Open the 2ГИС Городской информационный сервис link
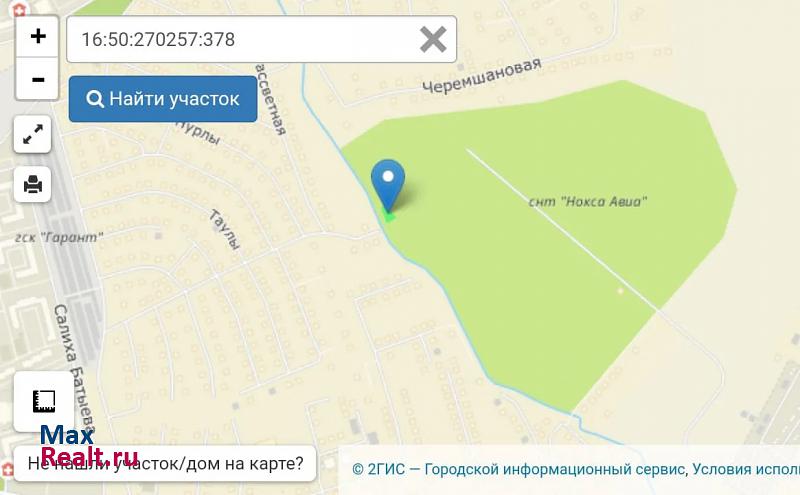Image resolution: width=800 pixels, height=495 pixels. 519,469
